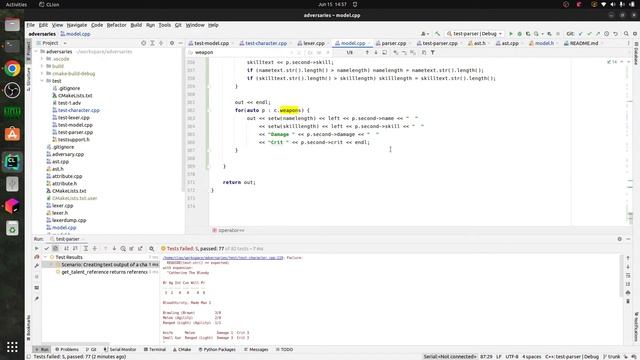Sort by duration icon in test toolbar
This screenshot has width=640, height=360.
pyautogui.click(x=75, y=248)
